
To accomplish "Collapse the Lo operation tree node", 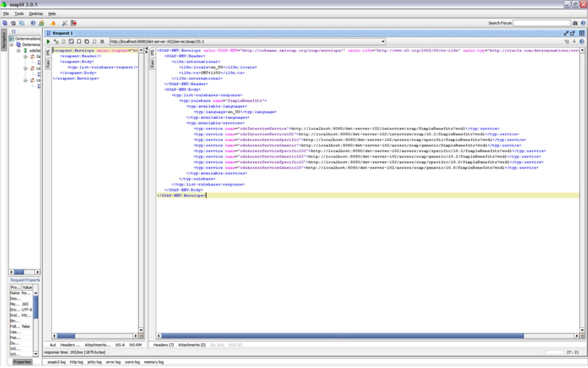I will point(25,80).
